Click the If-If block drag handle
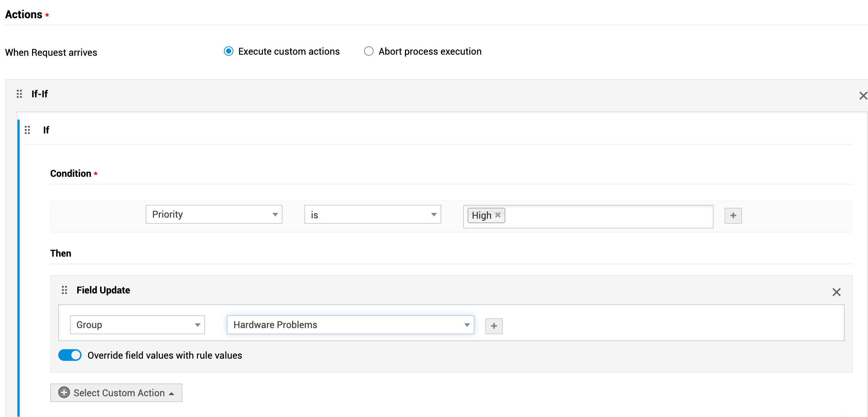Viewport: 868px width, 417px height. coord(19,94)
